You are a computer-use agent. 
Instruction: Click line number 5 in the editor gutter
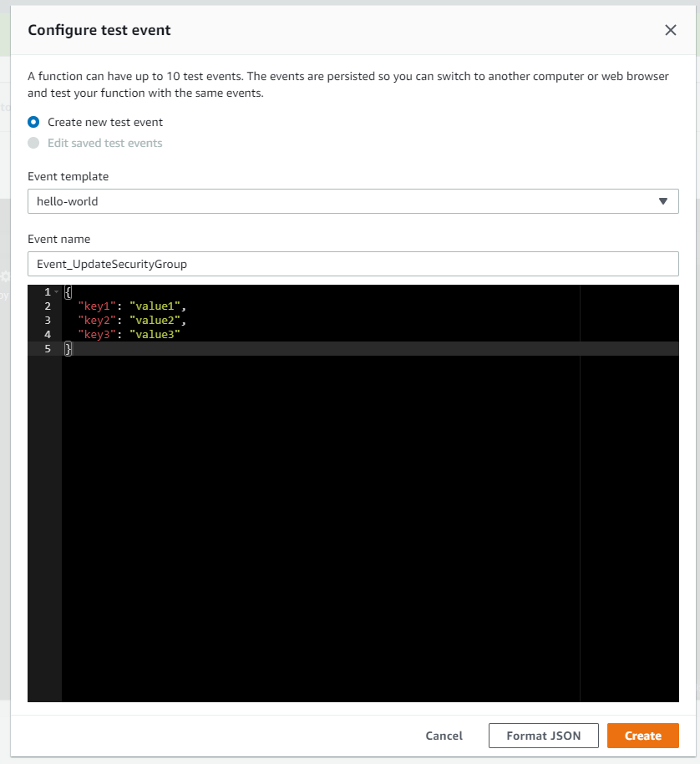coord(48,349)
